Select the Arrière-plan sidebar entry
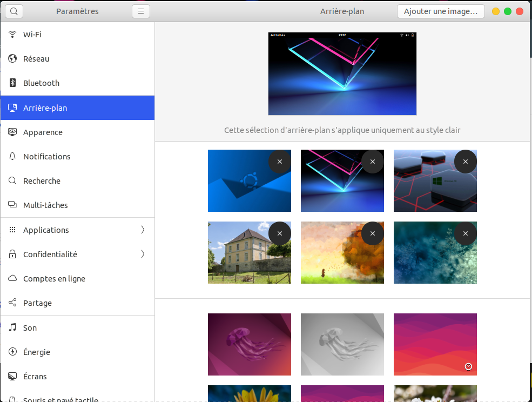Screen dimensions: 532x402 77,108
